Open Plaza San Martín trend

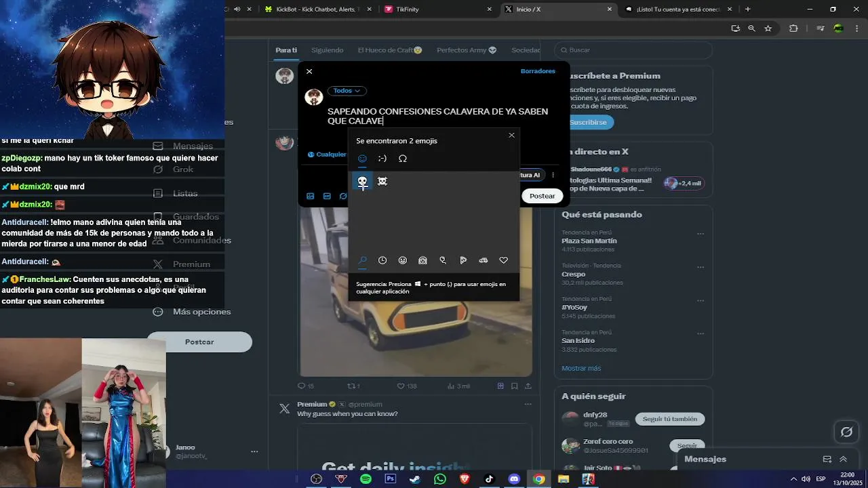589,241
